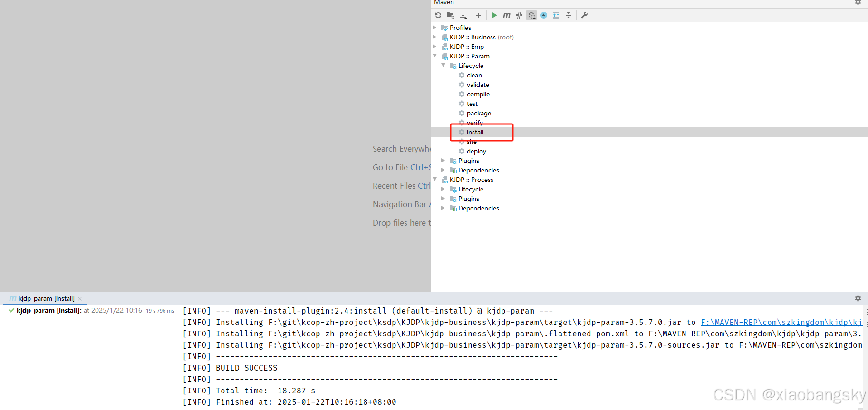
Task: Click the KJDP :: Param module icon
Action: tap(444, 56)
